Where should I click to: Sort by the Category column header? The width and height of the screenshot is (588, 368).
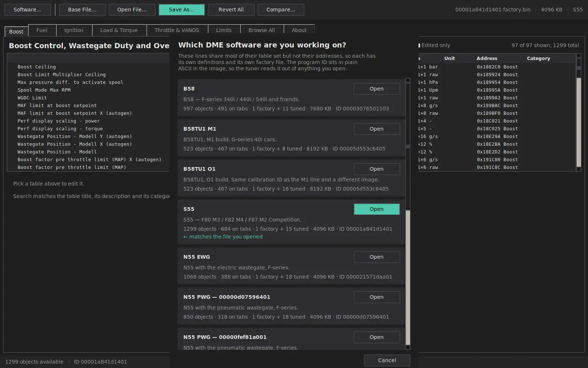[x=538, y=58]
